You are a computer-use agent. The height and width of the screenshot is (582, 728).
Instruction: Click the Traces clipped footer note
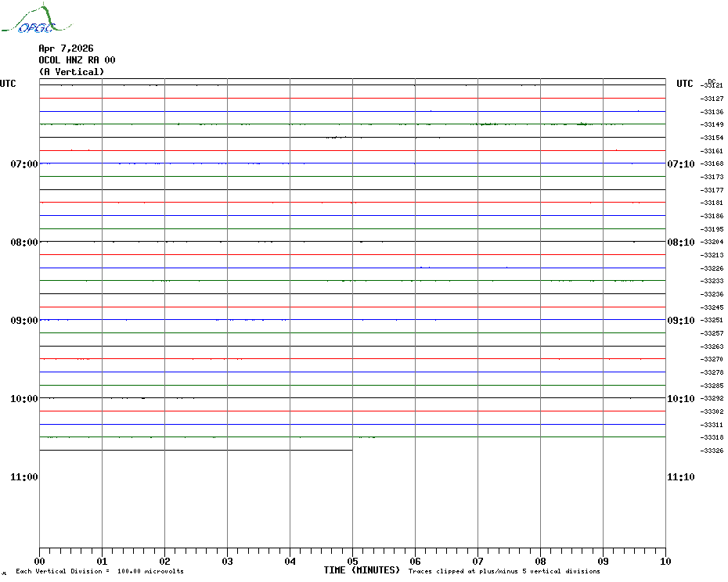[504, 572]
